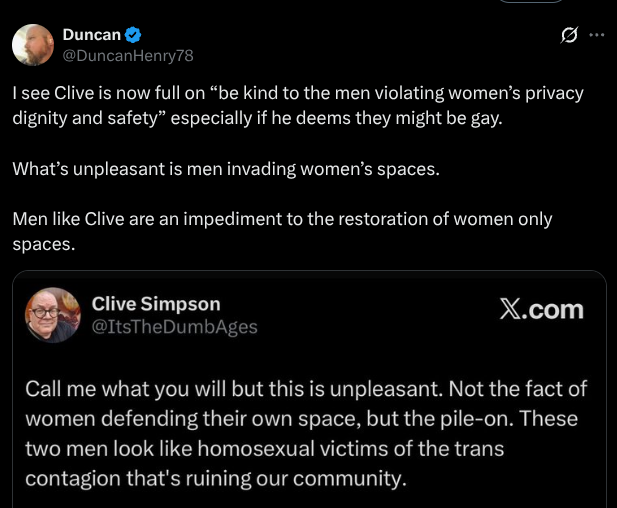617x508 pixels.
Task: Click the paragraph "Men like Clive are an impediment"
Action: pos(282,230)
